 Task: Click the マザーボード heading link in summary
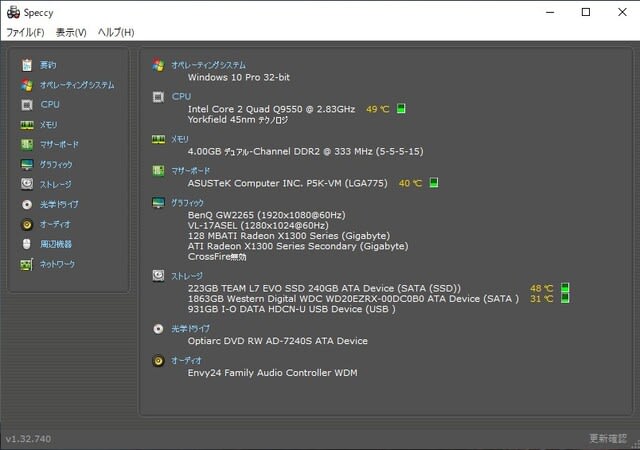click(190, 171)
